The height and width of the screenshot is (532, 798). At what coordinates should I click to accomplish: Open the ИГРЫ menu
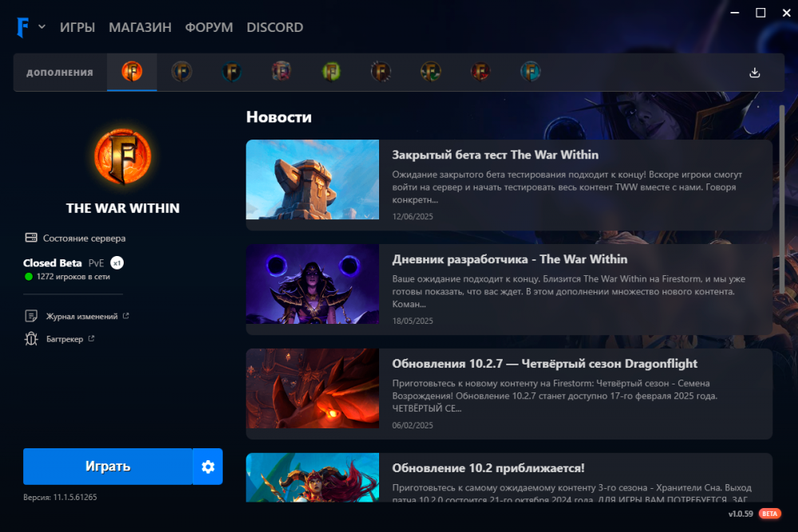tap(77, 27)
